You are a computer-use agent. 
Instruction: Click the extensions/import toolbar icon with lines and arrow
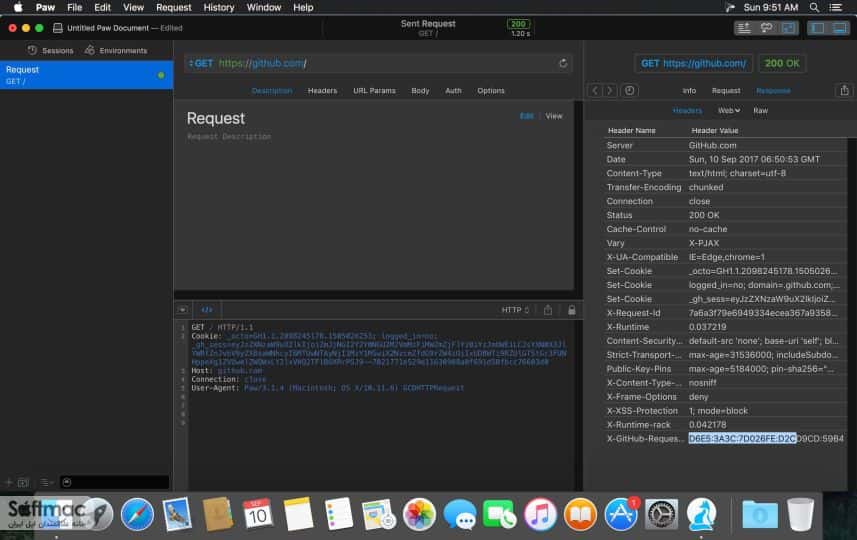pos(744,28)
